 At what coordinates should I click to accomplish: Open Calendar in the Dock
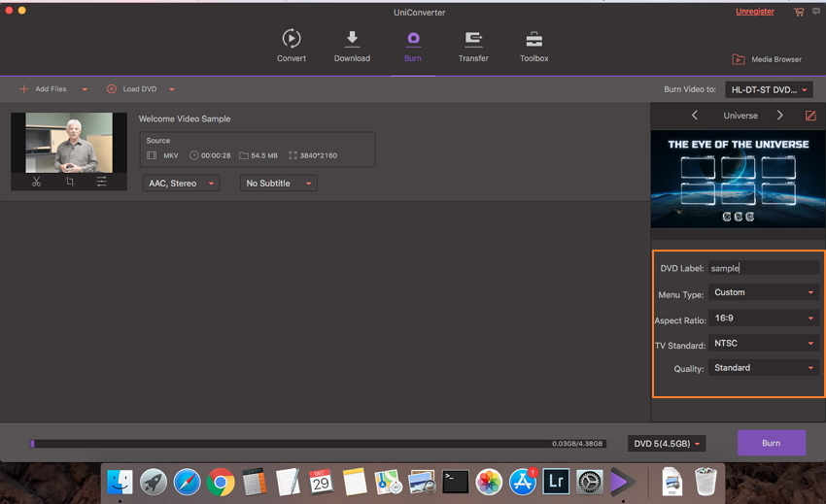(321, 482)
